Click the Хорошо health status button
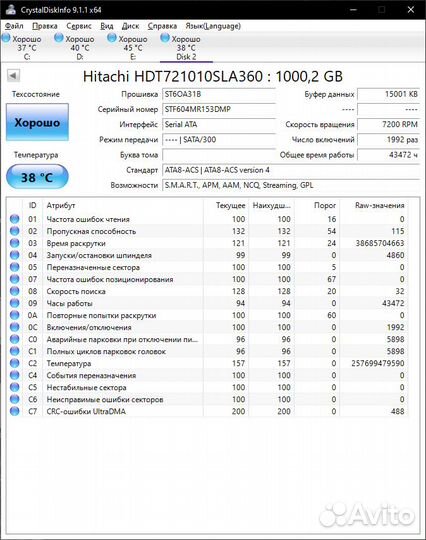Image resolution: width=426 pixels, height=540 pixels. click(x=37, y=122)
